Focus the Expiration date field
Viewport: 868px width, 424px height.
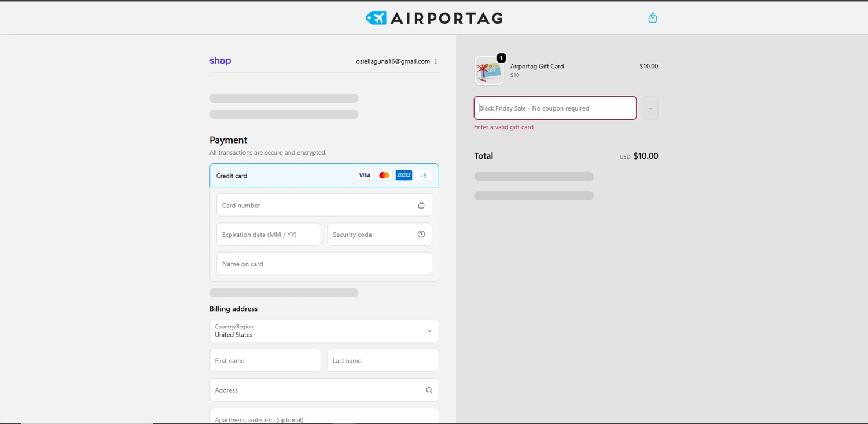point(269,234)
